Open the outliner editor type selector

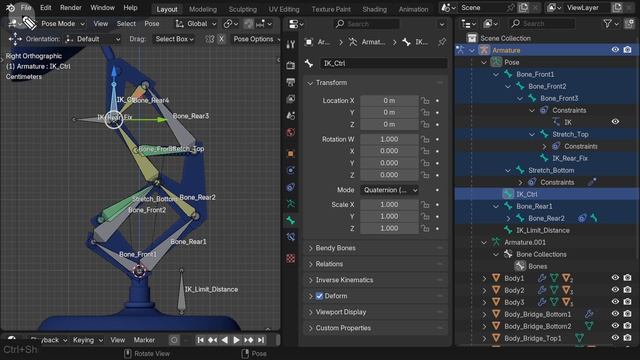pos(468,24)
